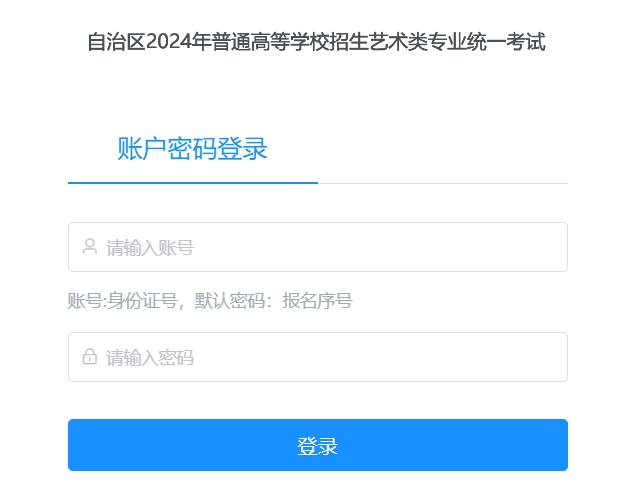629x495 pixels.
Task: Select the 账户密码登录 tab
Action: click(192, 150)
